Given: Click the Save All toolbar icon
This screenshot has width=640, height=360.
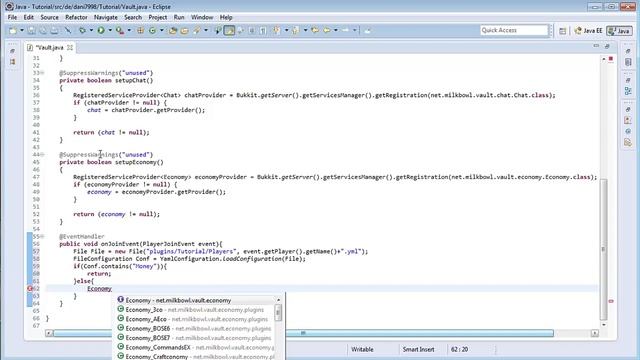Looking at the screenshot, I should click(x=43, y=31).
